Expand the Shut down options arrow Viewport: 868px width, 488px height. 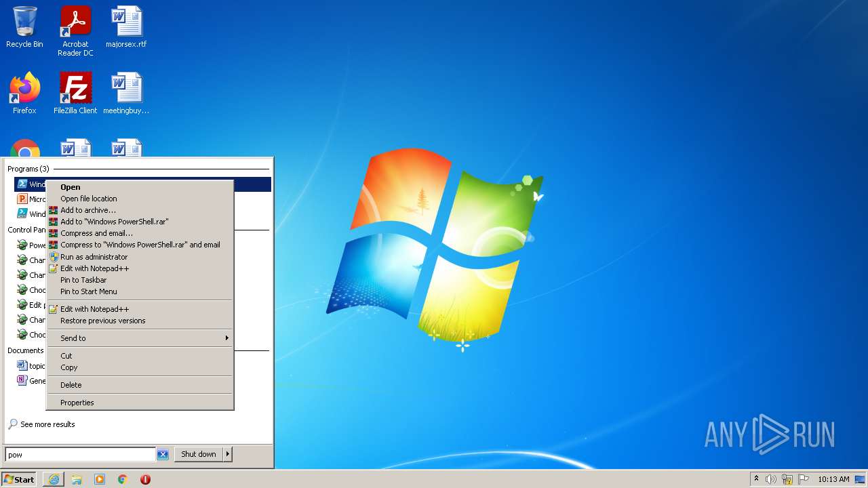click(228, 454)
